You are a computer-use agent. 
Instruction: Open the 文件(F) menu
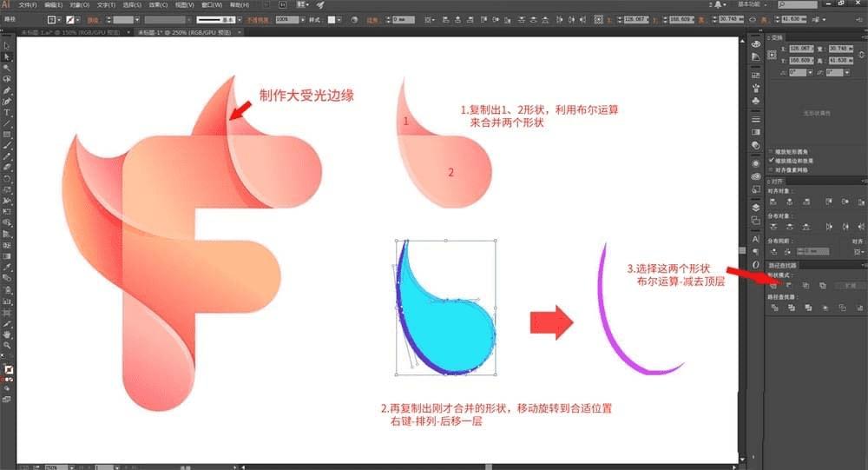click(28, 4)
